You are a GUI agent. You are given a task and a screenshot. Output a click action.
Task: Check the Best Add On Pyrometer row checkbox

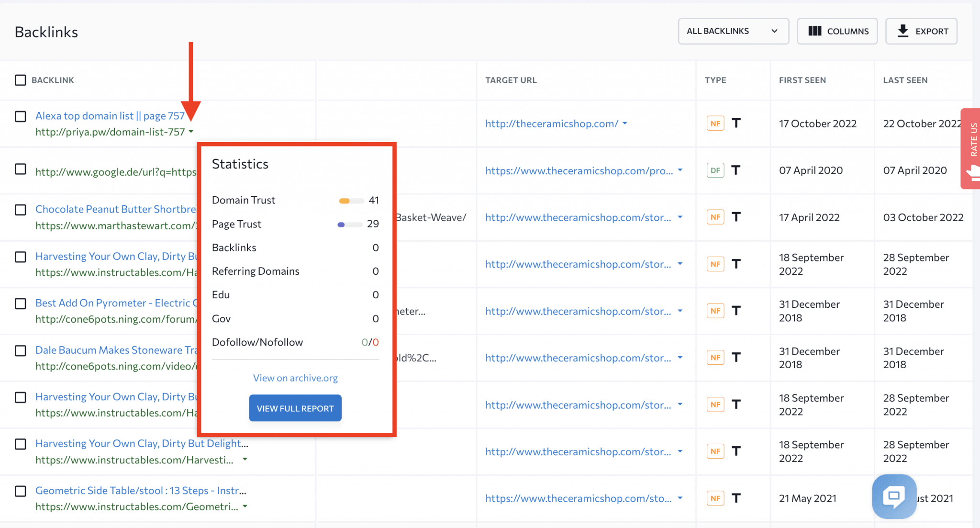pyautogui.click(x=20, y=303)
